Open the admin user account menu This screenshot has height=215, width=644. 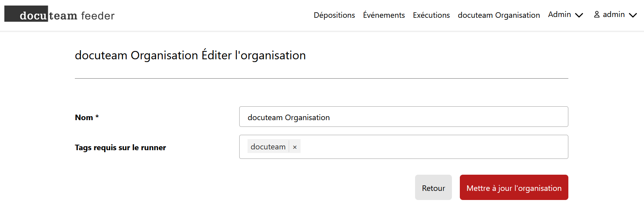(x=615, y=15)
